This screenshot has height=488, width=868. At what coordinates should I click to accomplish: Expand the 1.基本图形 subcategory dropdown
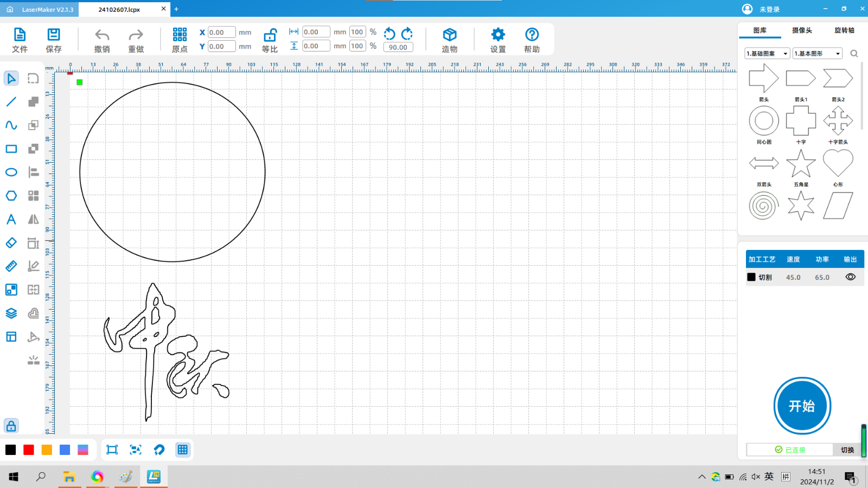[817, 54]
